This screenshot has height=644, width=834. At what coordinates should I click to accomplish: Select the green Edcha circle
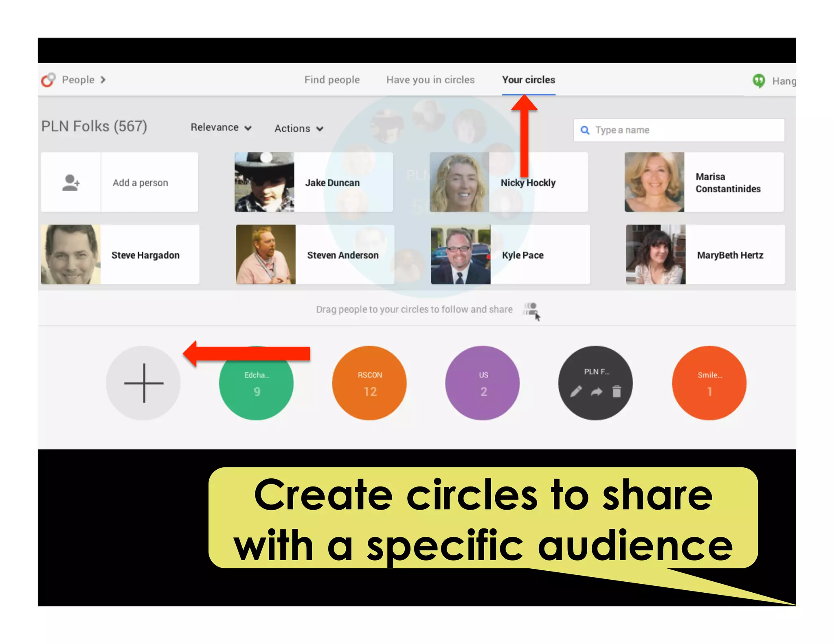(256, 383)
